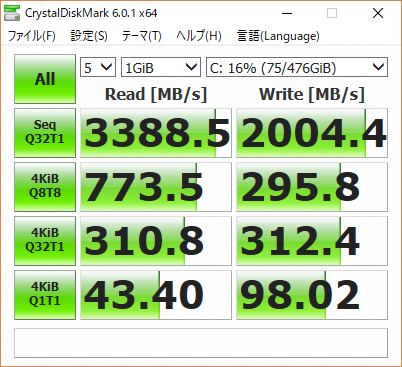Viewport: 402px width, 367px height.
Task: Minimize the CrystalDiskMark window
Action: [287, 13]
